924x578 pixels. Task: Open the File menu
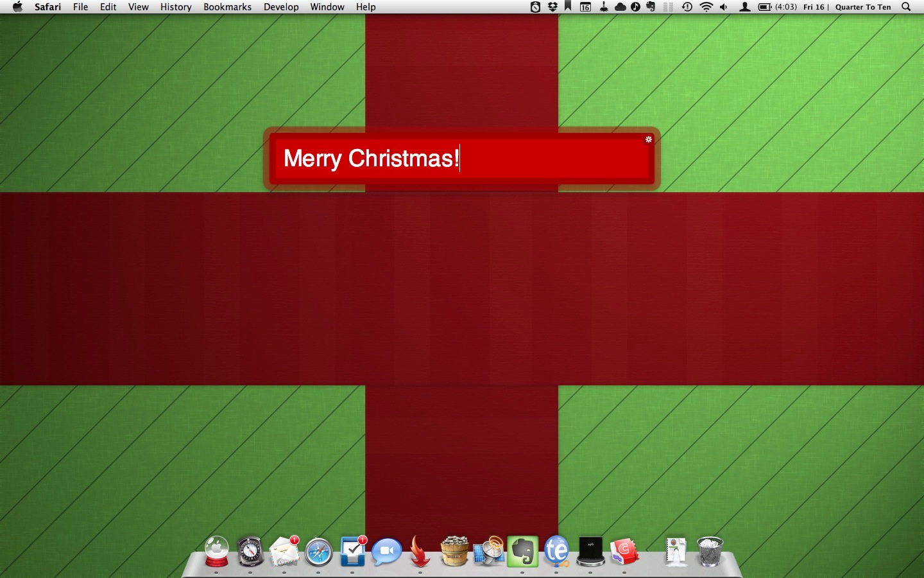(81, 7)
